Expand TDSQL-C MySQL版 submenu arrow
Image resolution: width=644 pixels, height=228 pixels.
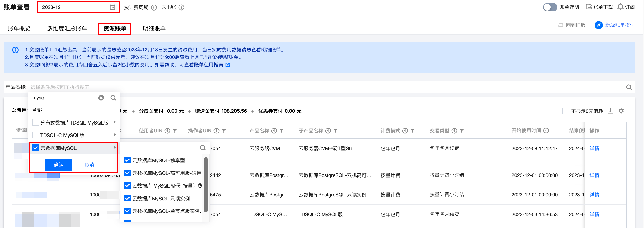[115, 135]
